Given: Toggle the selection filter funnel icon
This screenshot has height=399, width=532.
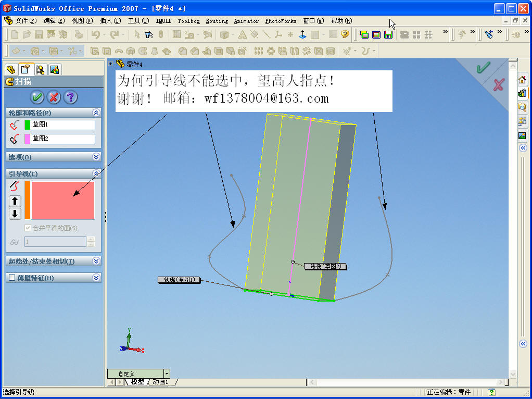Looking at the screenshot, I should click(x=149, y=34).
